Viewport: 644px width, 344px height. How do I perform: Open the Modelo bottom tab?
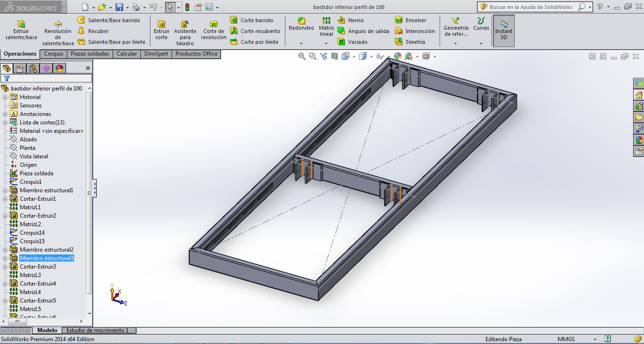47,330
